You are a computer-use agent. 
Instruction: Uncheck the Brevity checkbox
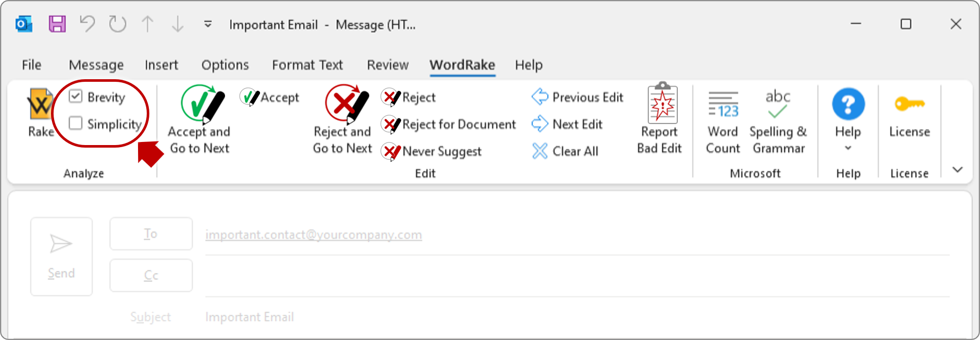76,97
